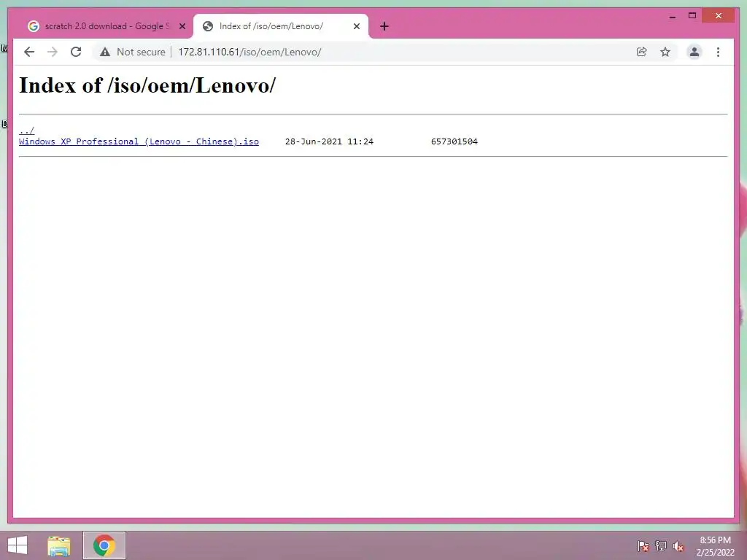The height and width of the screenshot is (560, 747).
Task: Open a new tab with the plus button
Action: [x=384, y=26]
